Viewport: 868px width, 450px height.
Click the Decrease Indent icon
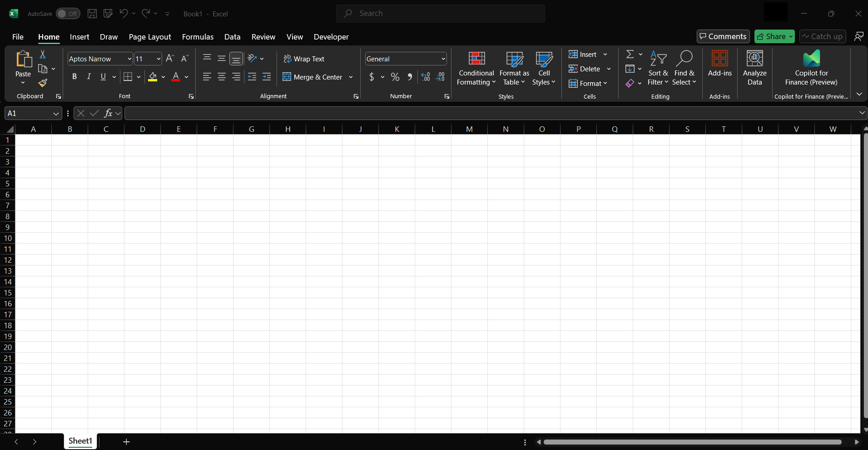(x=252, y=77)
